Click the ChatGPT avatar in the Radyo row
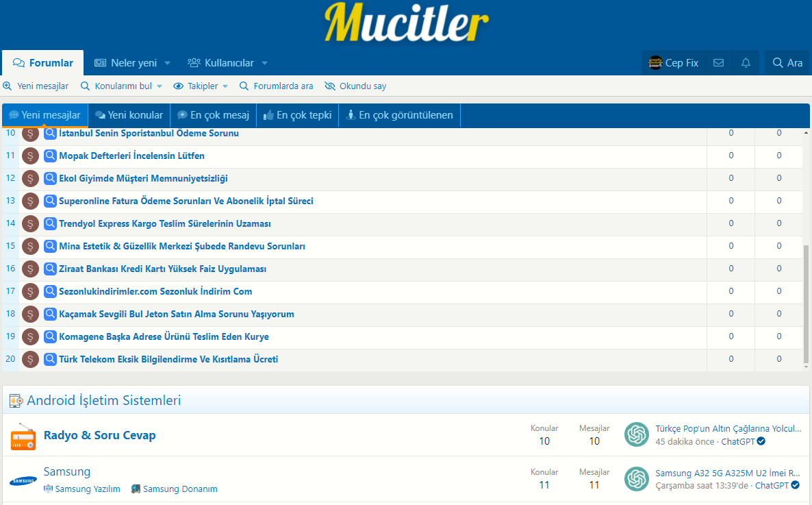This screenshot has width=812, height=505. coord(637,434)
